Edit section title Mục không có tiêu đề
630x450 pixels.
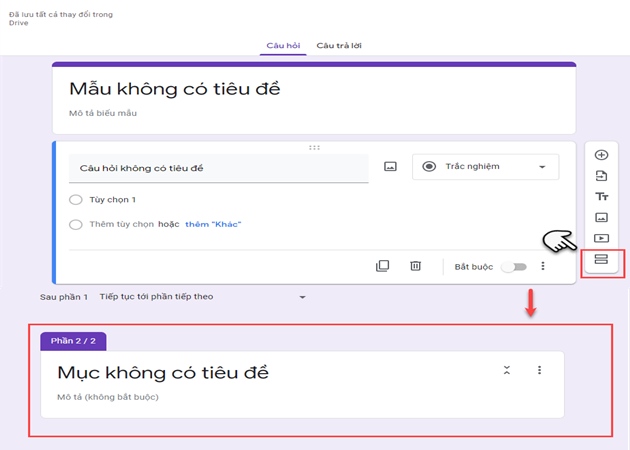click(163, 372)
